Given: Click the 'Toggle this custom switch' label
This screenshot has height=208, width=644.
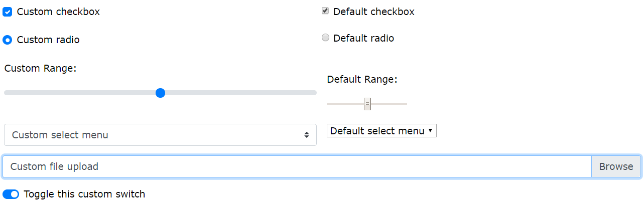Looking at the screenshot, I should 84,194.
